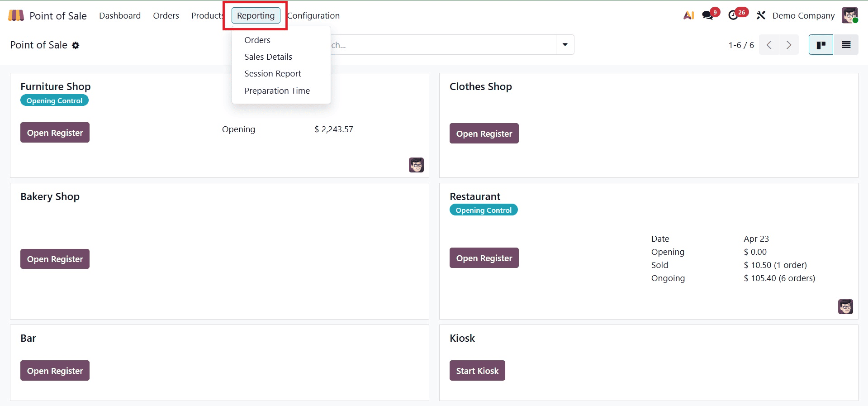Open the Dashboard menu

120,15
